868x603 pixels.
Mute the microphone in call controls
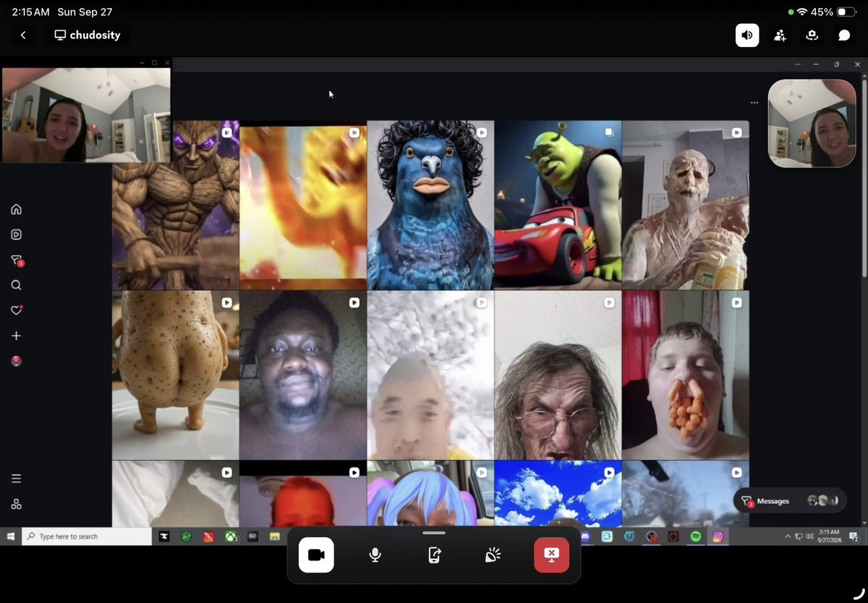375,555
